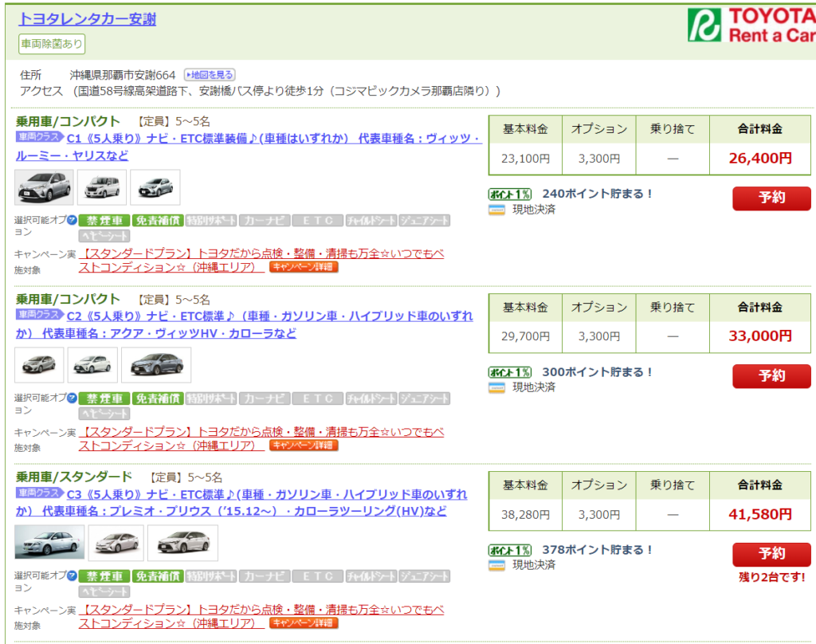Click the 車両クラス badge for C2
Image resolution: width=816 pixels, height=644 pixels.
(x=39, y=315)
